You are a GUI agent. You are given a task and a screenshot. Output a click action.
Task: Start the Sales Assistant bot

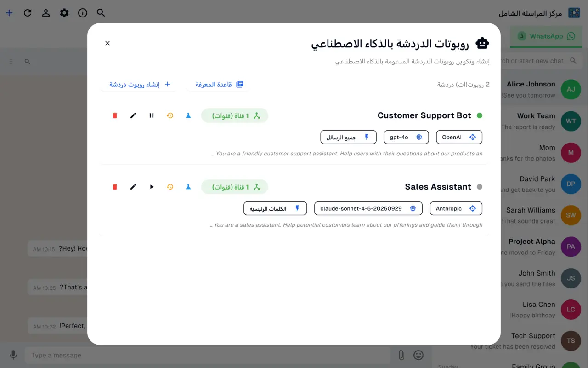coord(152,187)
